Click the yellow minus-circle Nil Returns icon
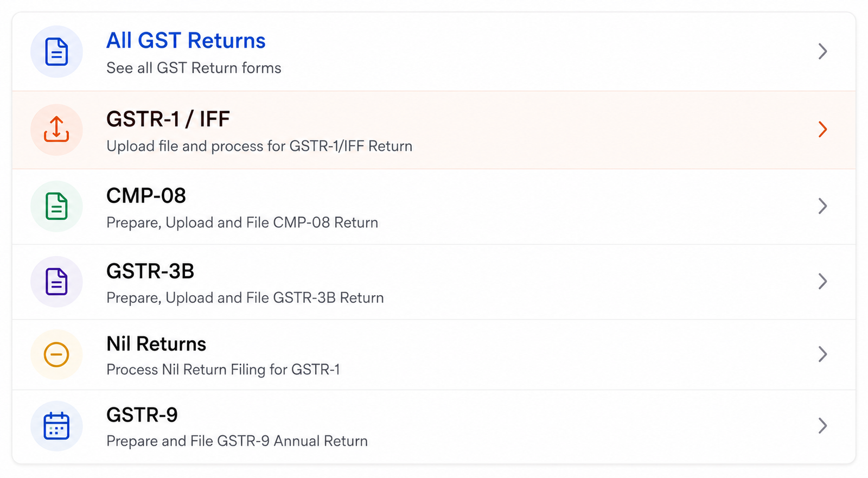Viewport: 868px width, 478px height. [x=56, y=355]
